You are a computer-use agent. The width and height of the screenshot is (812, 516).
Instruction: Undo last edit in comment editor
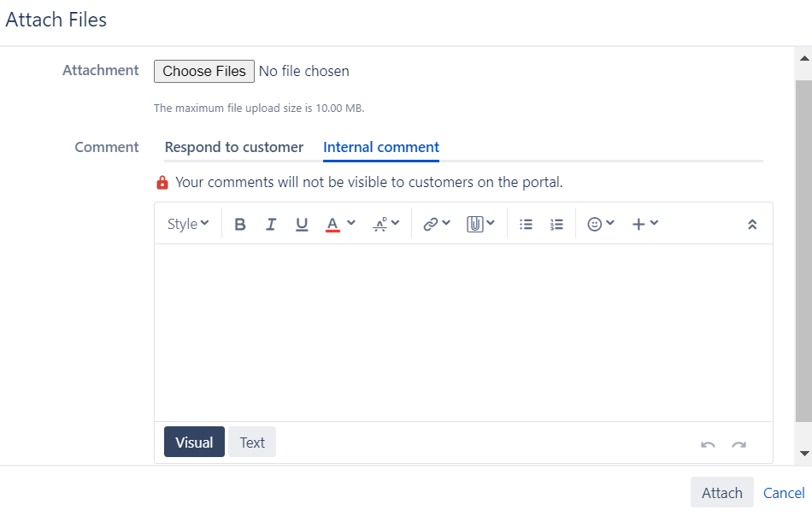tap(708, 445)
